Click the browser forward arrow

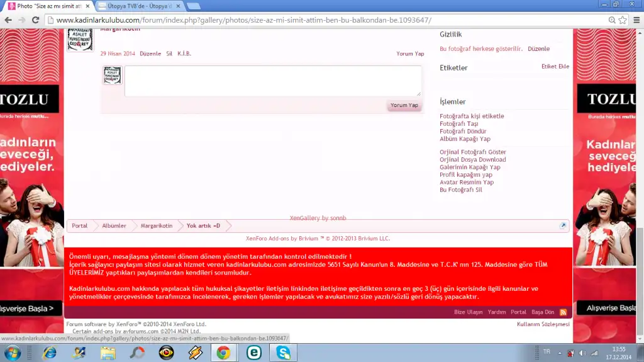[22, 20]
